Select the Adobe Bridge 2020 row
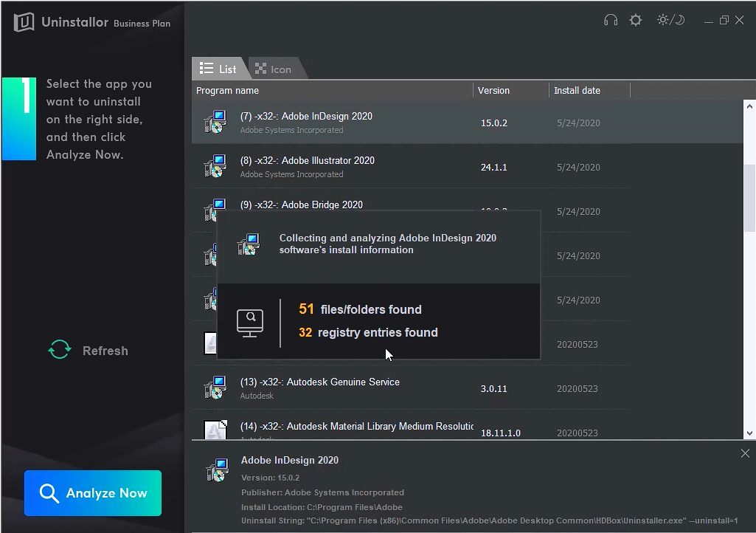Viewport: 756px width, 533px height. click(301, 204)
